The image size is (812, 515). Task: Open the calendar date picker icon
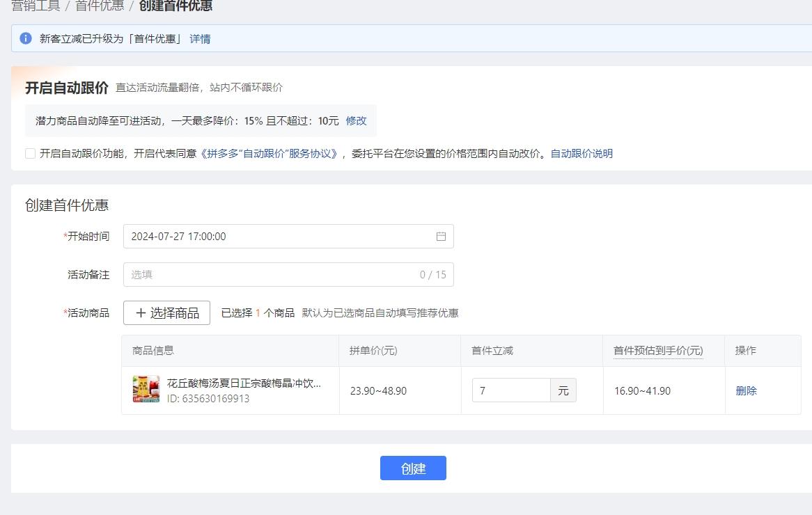441,236
